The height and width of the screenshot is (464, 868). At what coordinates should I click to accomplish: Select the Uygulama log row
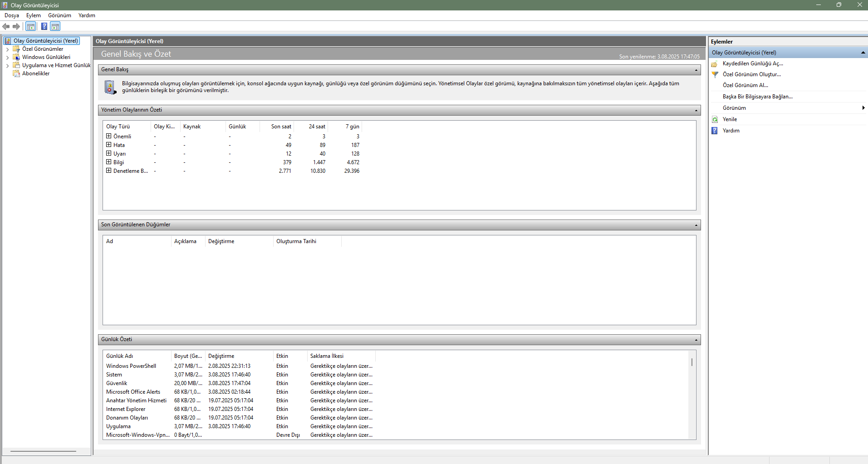pyautogui.click(x=239, y=426)
